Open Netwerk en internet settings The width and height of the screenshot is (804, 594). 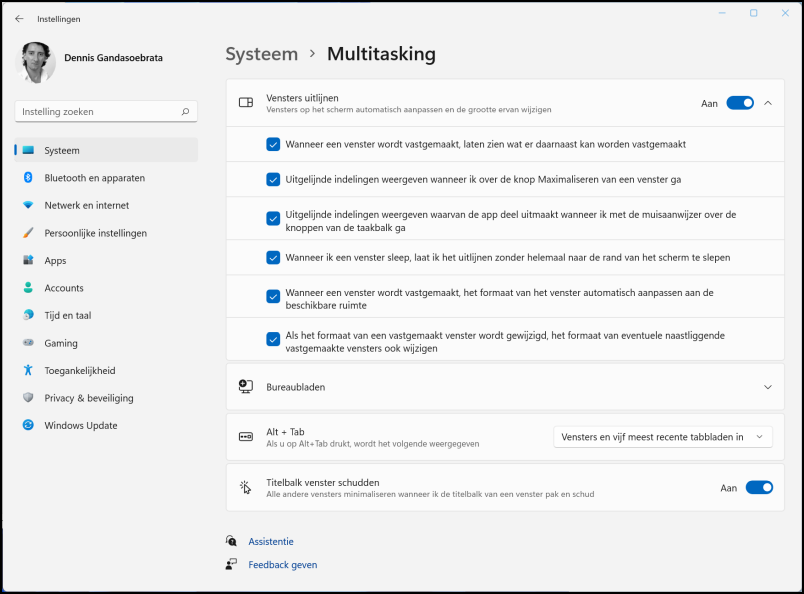(x=106, y=205)
